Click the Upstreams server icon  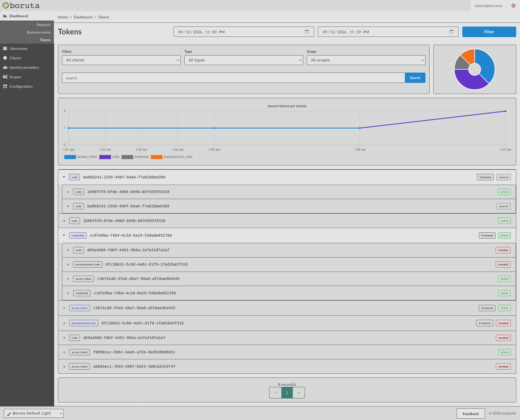pyautogui.click(x=5, y=48)
